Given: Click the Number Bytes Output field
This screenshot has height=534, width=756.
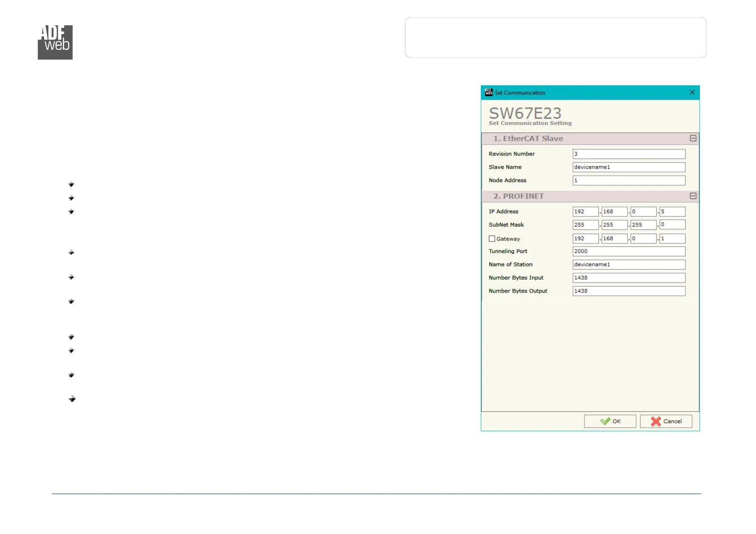Looking at the screenshot, I should pos(629,291).
